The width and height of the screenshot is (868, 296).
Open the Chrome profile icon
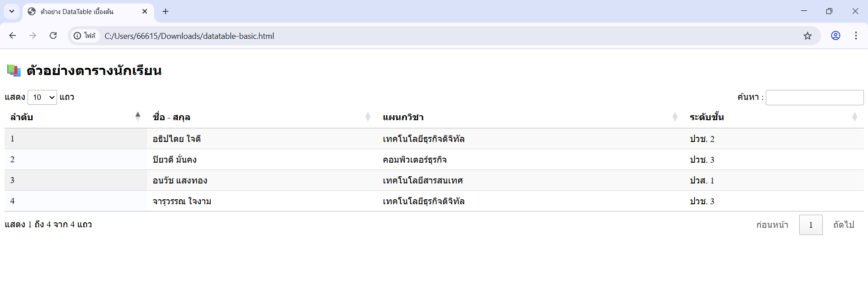tap(835, 36)
